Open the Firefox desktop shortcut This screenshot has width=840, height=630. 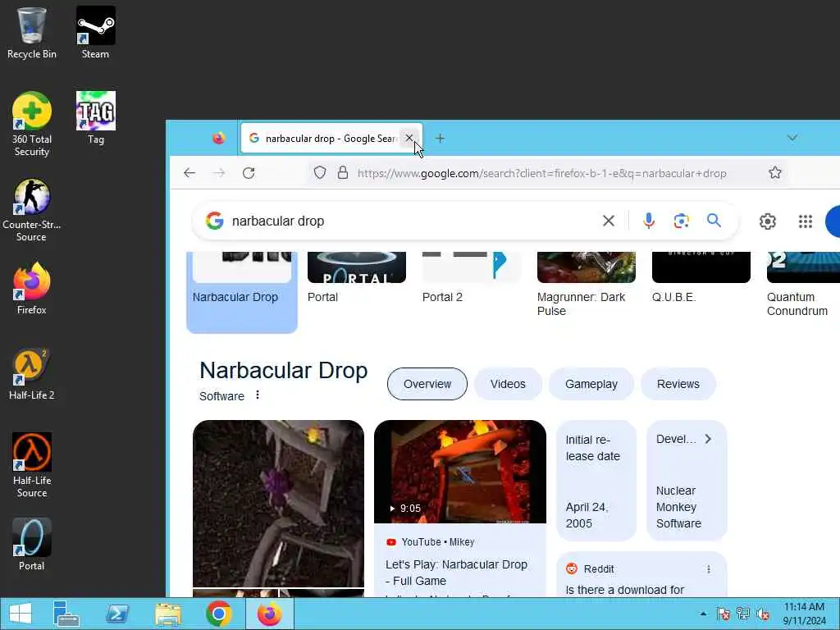click(x=32, y=289)
